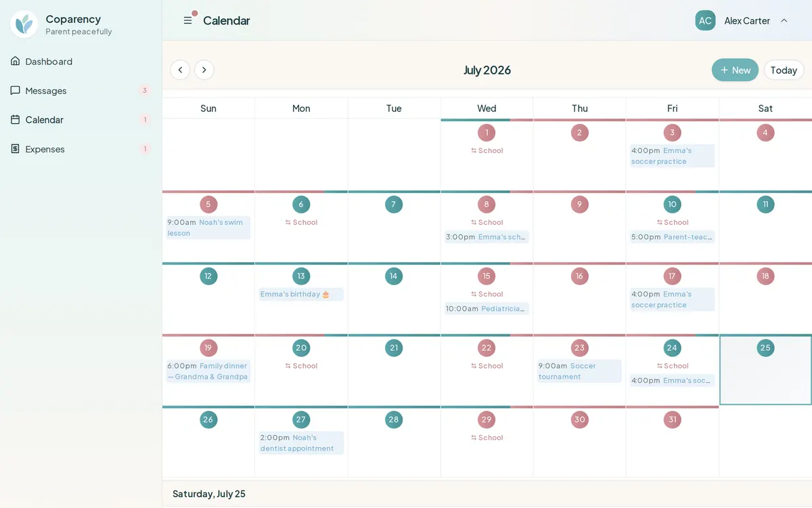Select July 31 date circle

pyautogui.click(x=672, y=420)
